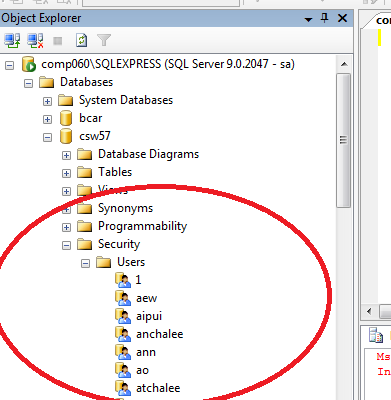Expand the System Databases folder

coord(47,101)
